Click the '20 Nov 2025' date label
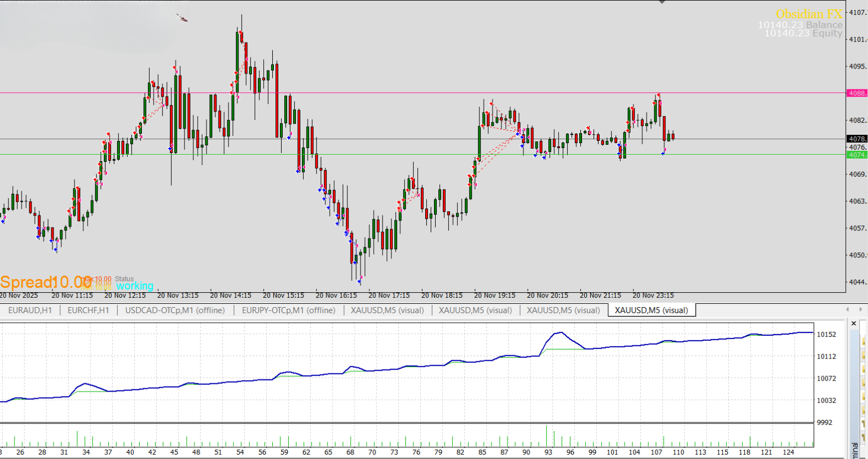 [19, 296]
